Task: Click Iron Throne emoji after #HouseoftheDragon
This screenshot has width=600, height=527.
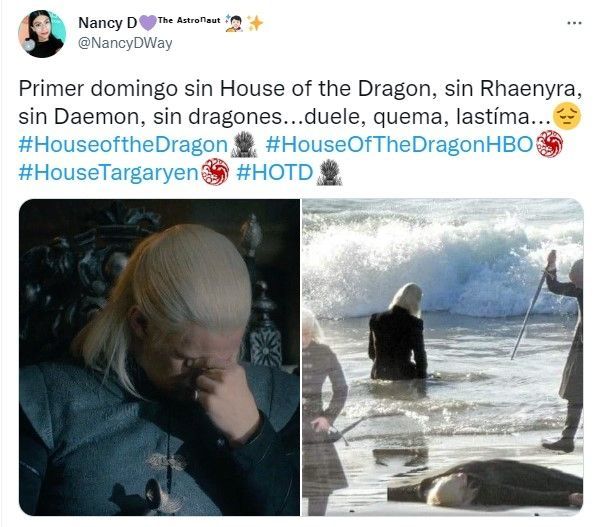Action: (244, 144)
